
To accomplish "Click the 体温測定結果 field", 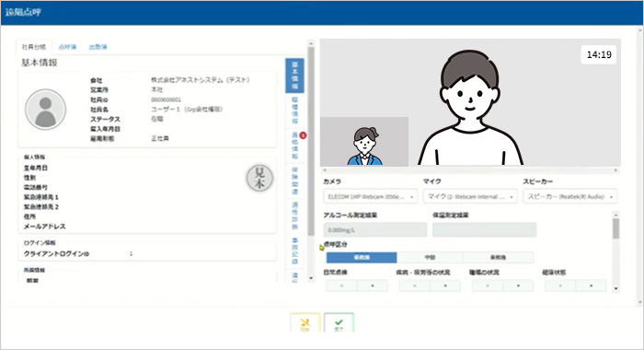I will pyautogui.click(x=485, y=230).
